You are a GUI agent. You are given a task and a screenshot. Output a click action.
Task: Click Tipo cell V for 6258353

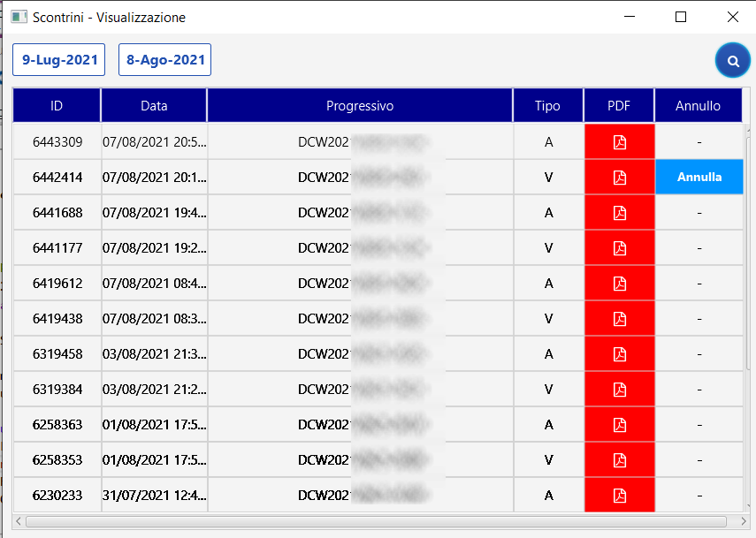[x=549, y=460]
